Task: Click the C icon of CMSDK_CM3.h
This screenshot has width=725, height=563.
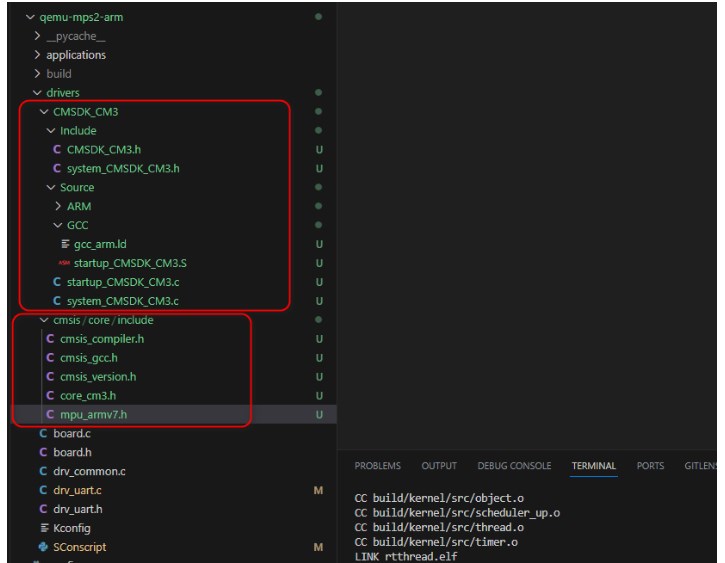Action: coord(57,150)
